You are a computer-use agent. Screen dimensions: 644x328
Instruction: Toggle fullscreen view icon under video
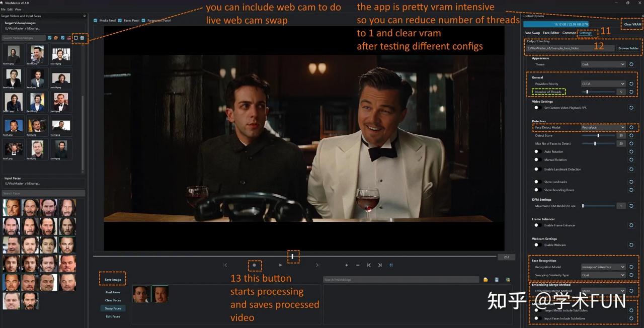click(x=391, y=265)
